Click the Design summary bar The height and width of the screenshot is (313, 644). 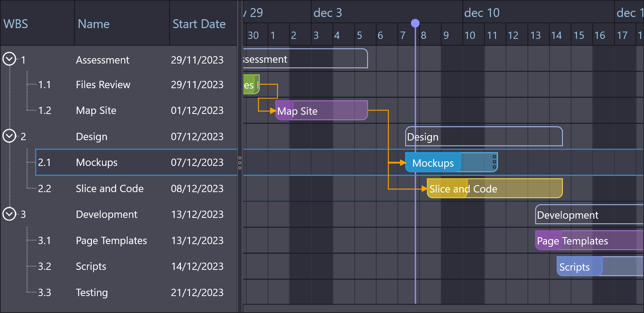click(484, 137)
